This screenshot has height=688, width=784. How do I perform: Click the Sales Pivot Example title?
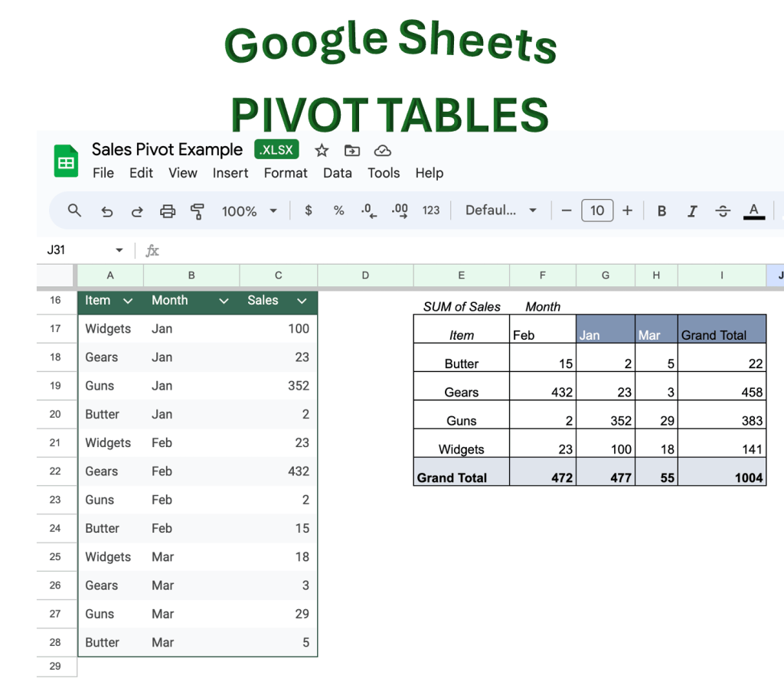167,149
